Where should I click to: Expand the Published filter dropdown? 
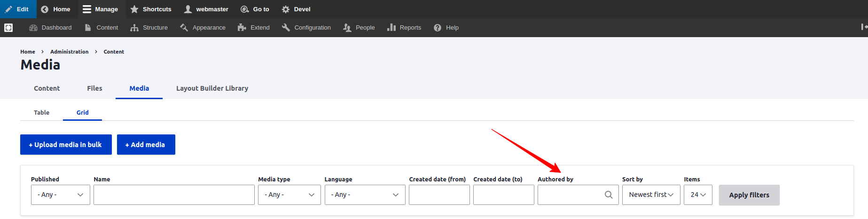point(61,195)
